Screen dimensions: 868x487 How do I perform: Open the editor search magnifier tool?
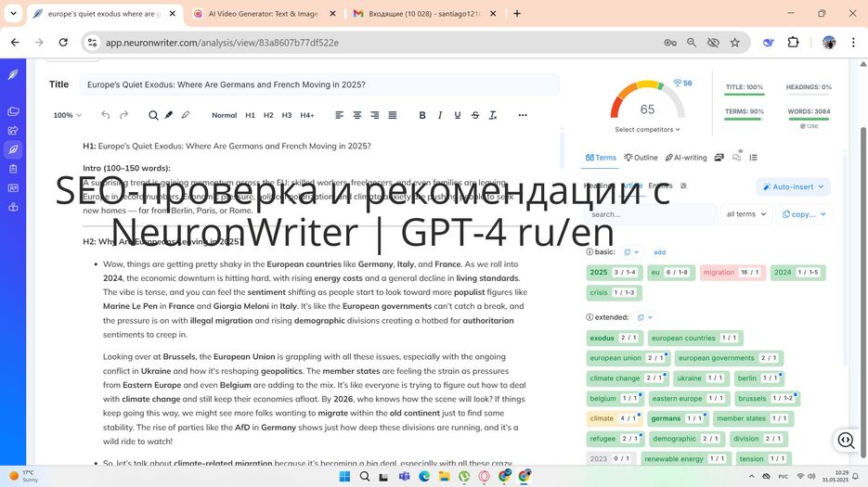click(x=153, y=115)
